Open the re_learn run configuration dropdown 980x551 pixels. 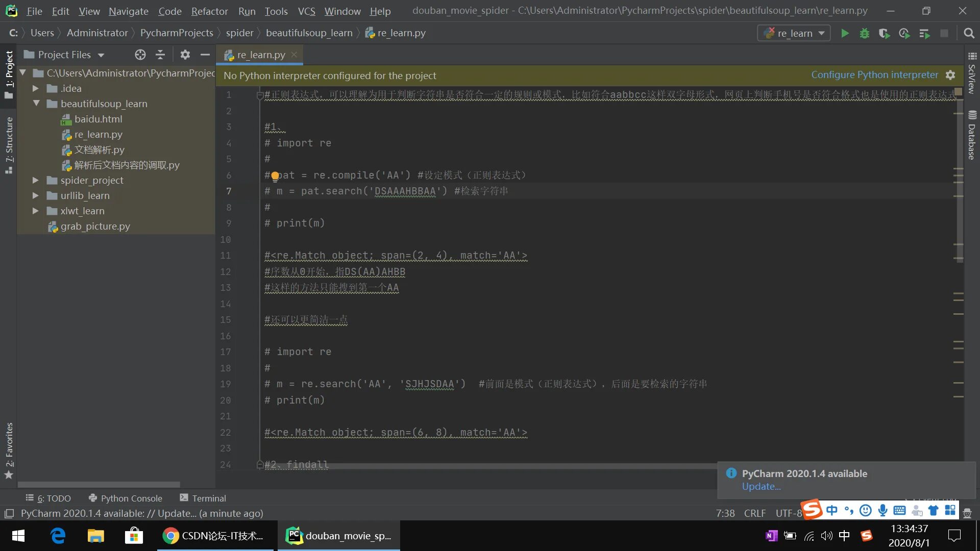pos(794,34)
